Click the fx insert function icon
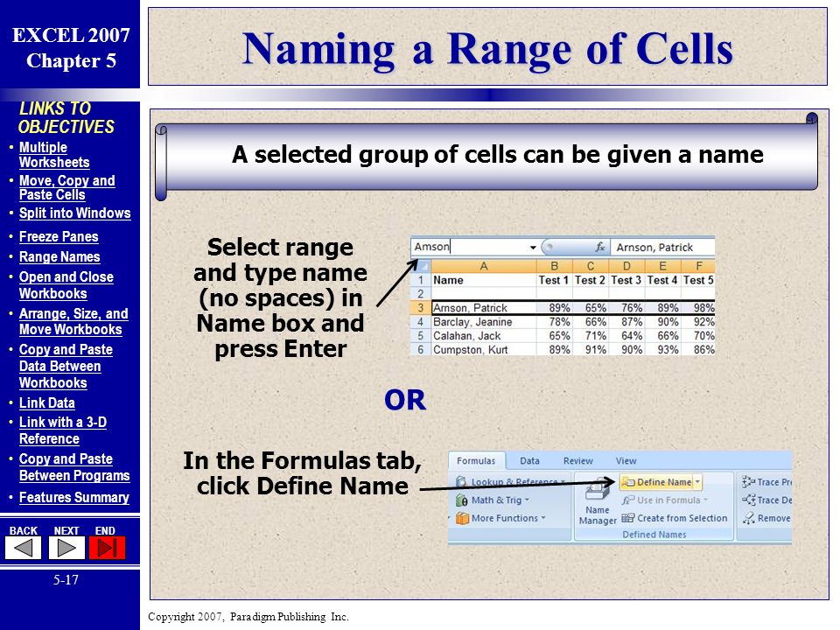The image size is (840, 630). click(x=600, y=247)
